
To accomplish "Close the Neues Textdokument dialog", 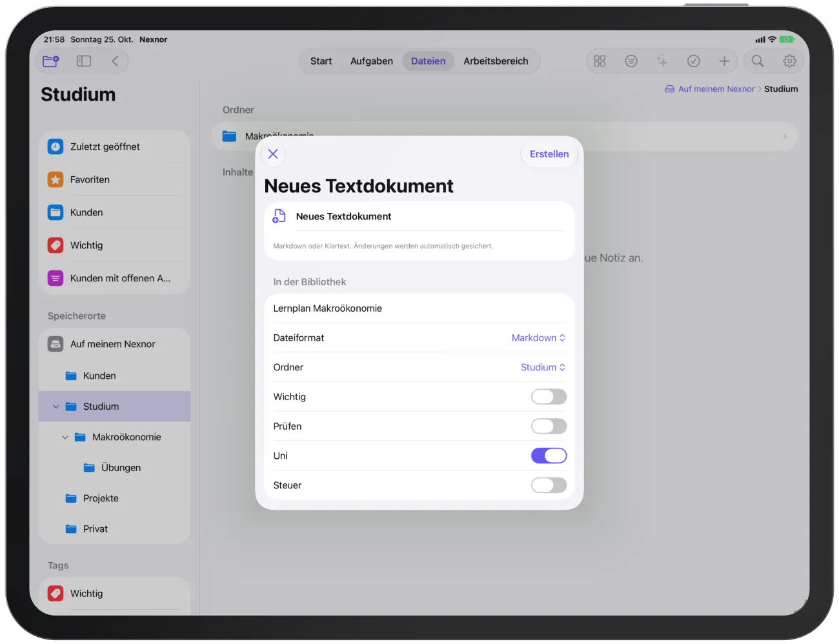I will (273, 154).
